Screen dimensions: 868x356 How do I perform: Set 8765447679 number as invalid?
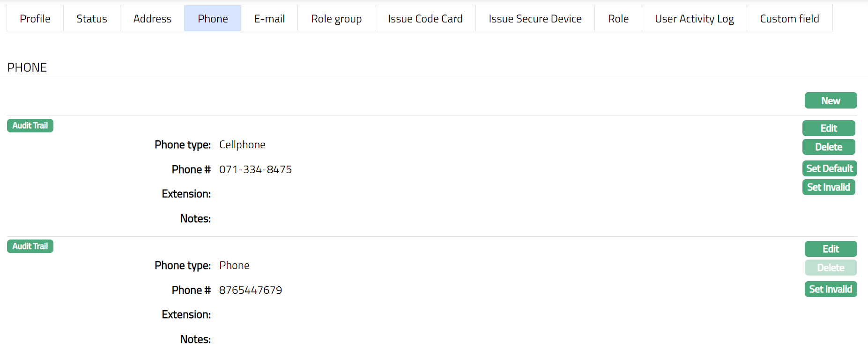click(831, 289)
